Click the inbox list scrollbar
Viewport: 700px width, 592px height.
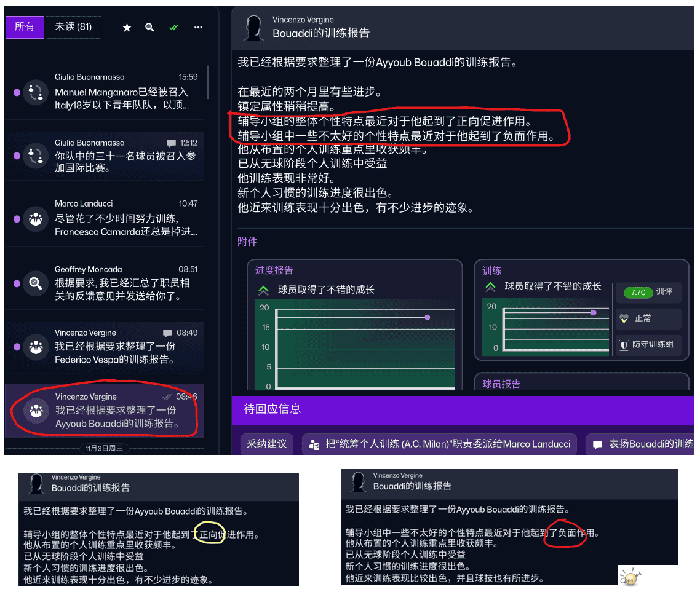[x=208, y=82]
